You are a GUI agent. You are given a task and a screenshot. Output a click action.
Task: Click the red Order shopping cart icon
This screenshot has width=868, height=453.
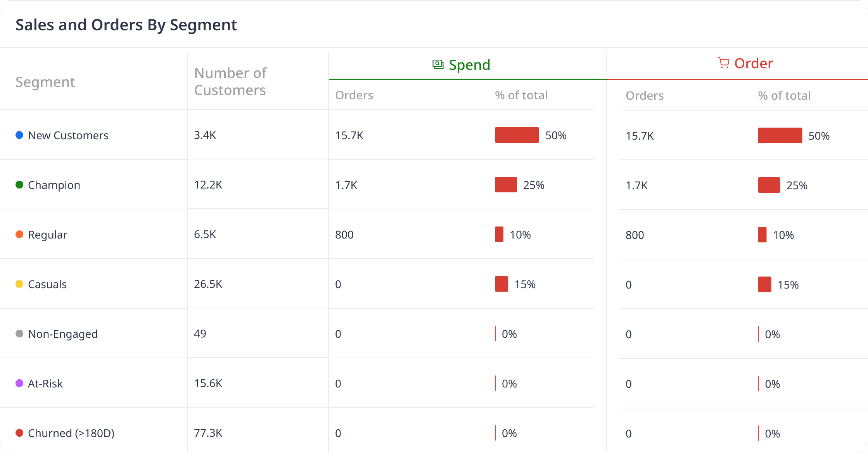click(x=723, y=63)
